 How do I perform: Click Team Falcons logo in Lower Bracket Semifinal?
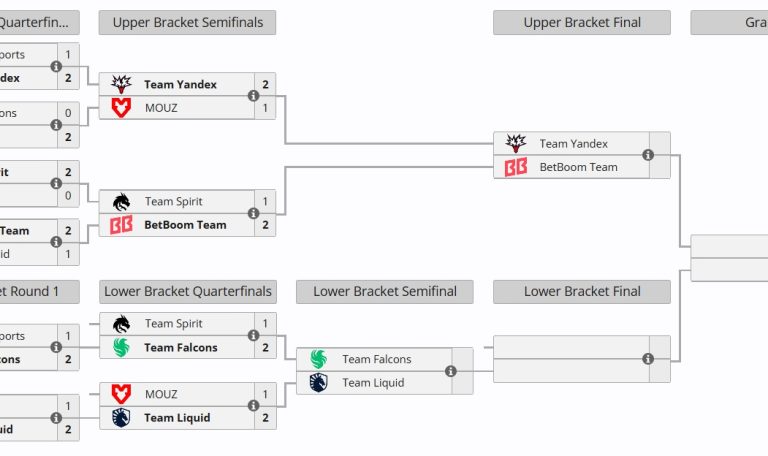318,359
